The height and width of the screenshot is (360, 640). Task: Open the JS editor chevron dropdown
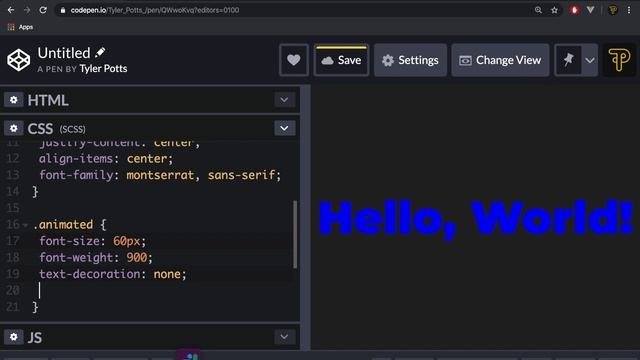click(284, 337)
